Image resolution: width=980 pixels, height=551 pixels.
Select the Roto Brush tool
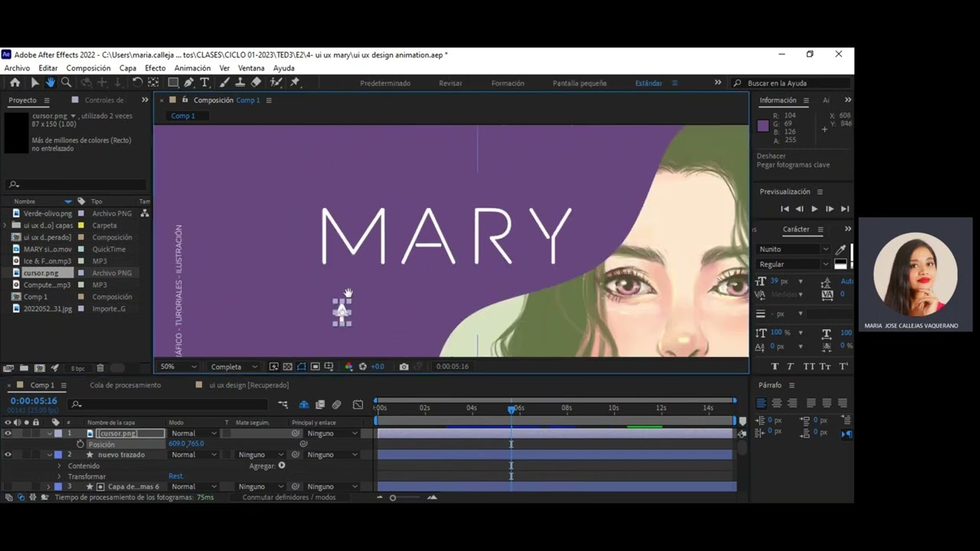point(276,83)
